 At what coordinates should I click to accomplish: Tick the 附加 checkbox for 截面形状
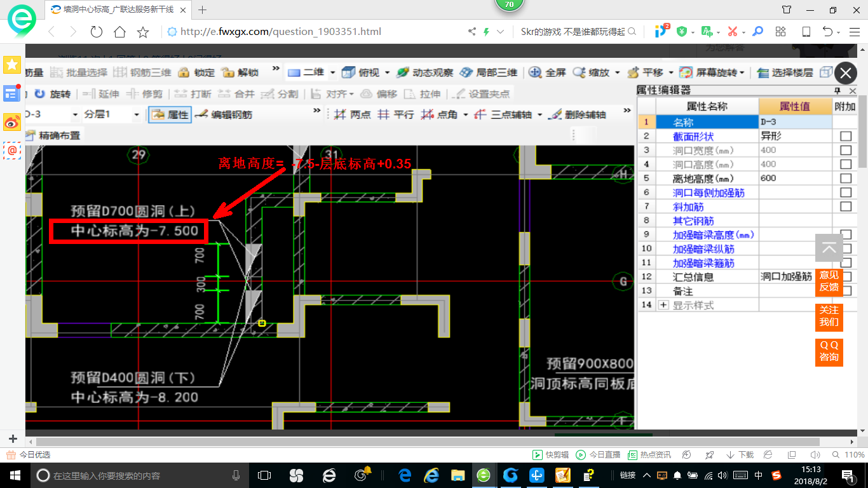[846, 136]
